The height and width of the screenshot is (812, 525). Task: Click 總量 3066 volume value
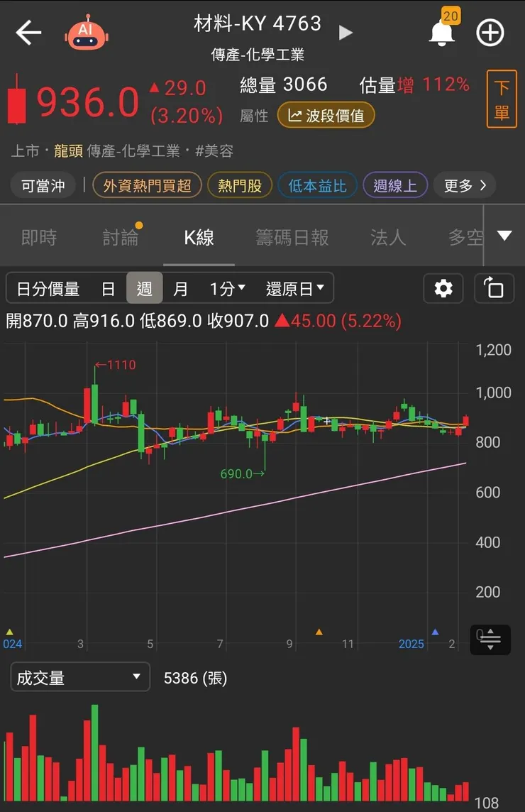tap(284, 84)
